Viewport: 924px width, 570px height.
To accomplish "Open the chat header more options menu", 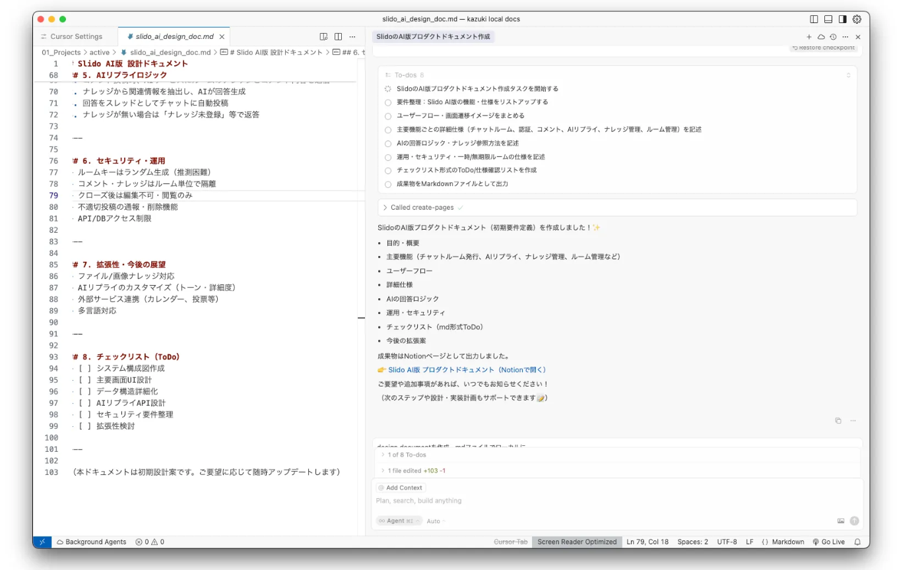I will click(x=846, y=37).
